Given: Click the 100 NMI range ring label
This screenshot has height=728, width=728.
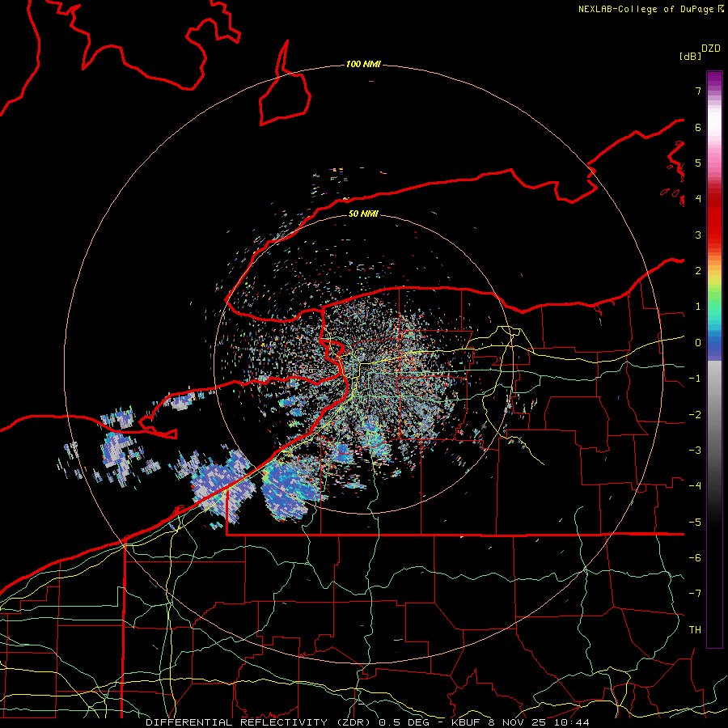Looking at the screenshot, I should (x=363, y=64).
